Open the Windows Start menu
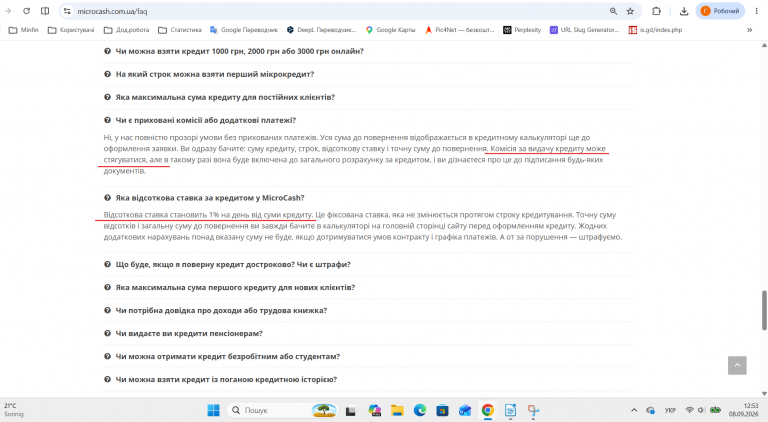 [x=214, y=410]
